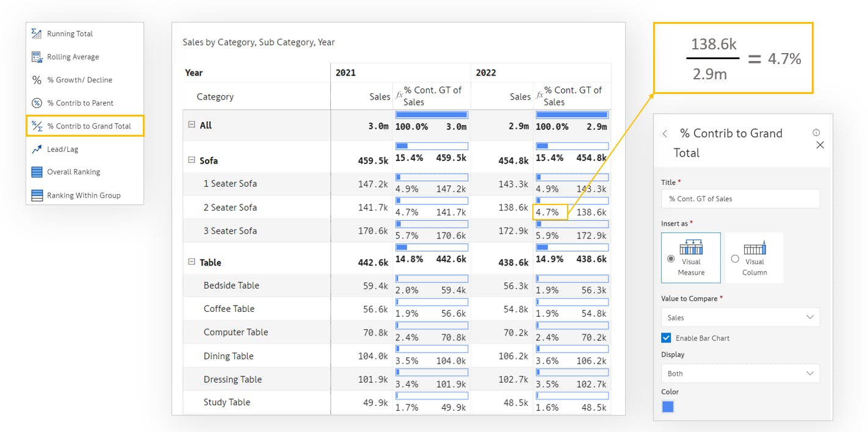Click the % Growth/Decline icon
The width and height of the screenshot is (868, 432).
[37, 80]
